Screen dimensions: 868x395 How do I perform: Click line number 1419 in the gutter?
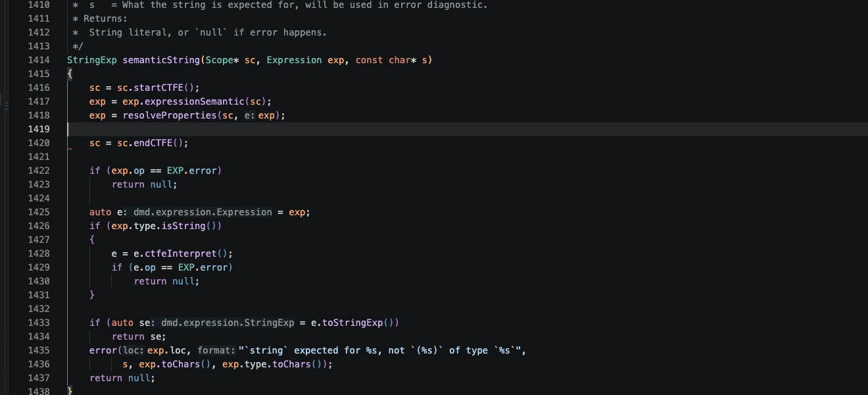(x=38, y=129)
